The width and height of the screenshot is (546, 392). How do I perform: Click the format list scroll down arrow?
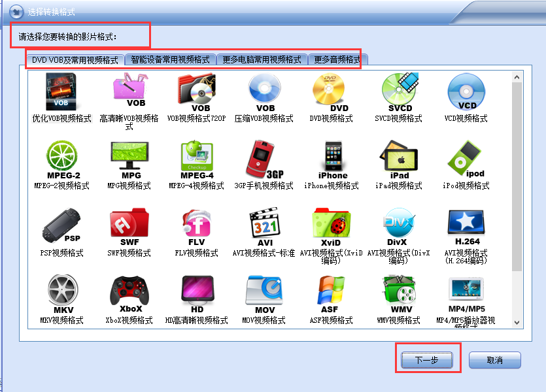click(x=517, y=323)
